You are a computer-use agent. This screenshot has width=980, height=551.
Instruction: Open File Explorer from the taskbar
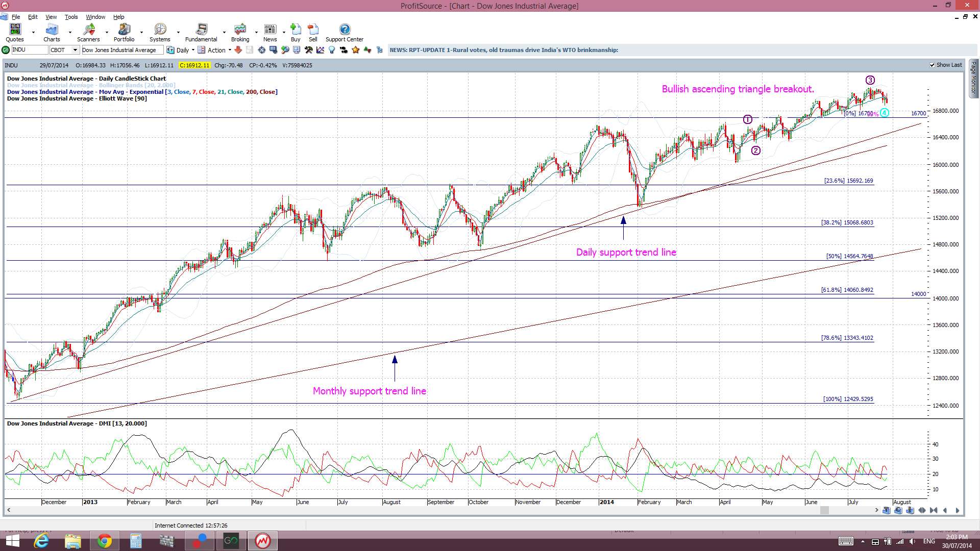[x=73, y=541]
